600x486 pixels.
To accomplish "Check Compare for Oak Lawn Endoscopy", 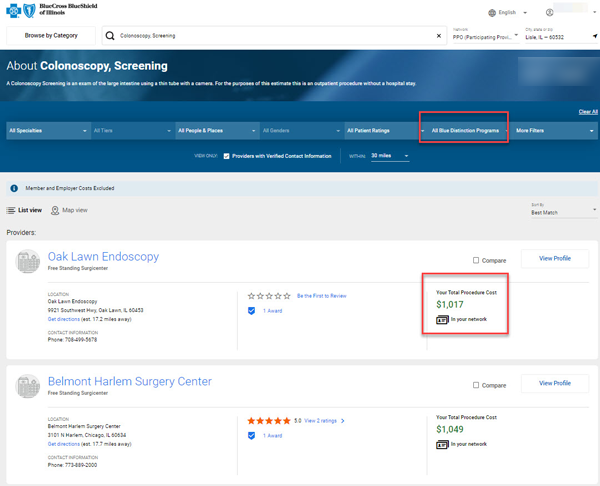I will [476, 260].
